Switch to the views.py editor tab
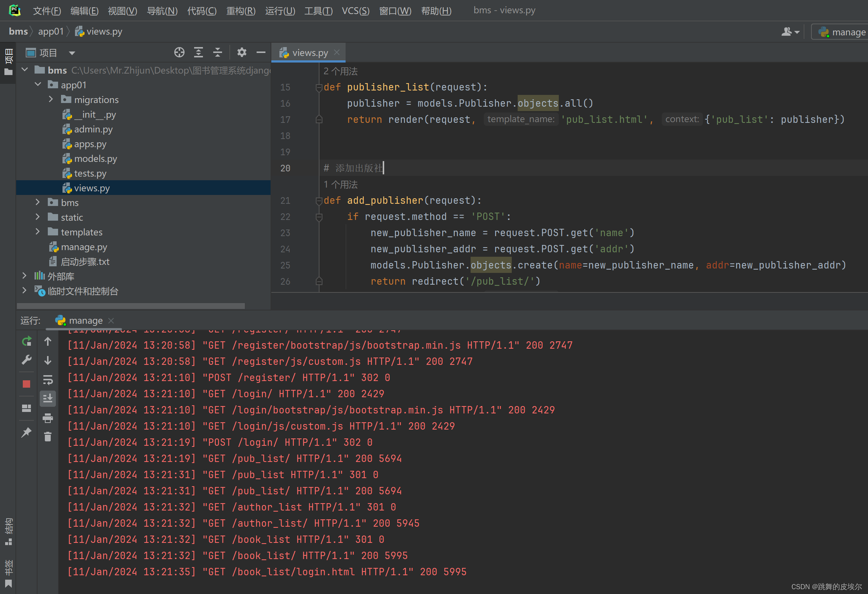This screenshot has height=594, width=868. click(x=310, y=53)
